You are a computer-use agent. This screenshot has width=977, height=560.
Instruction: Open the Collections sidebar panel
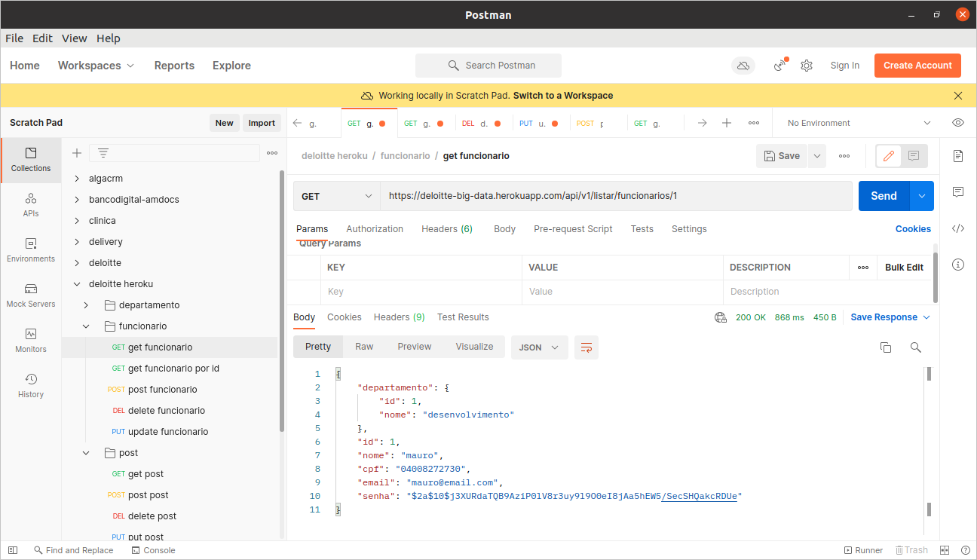click(x=31, y=160)
